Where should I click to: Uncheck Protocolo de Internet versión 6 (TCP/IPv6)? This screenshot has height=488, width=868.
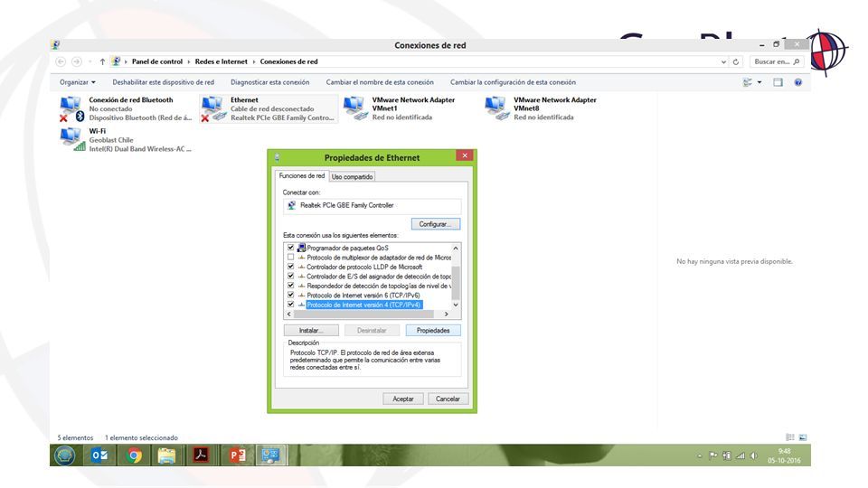[x=290, y=295]
